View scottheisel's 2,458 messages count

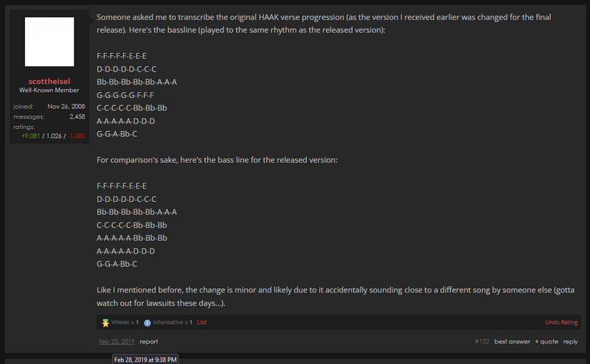pyautogui.click(x=77, y=116)
